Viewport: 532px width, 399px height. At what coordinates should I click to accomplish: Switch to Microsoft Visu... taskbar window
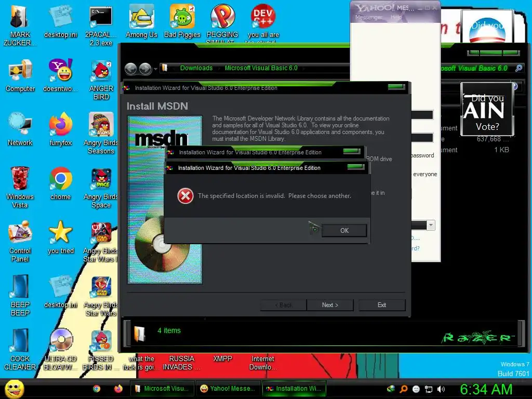[x=162, y=389]
